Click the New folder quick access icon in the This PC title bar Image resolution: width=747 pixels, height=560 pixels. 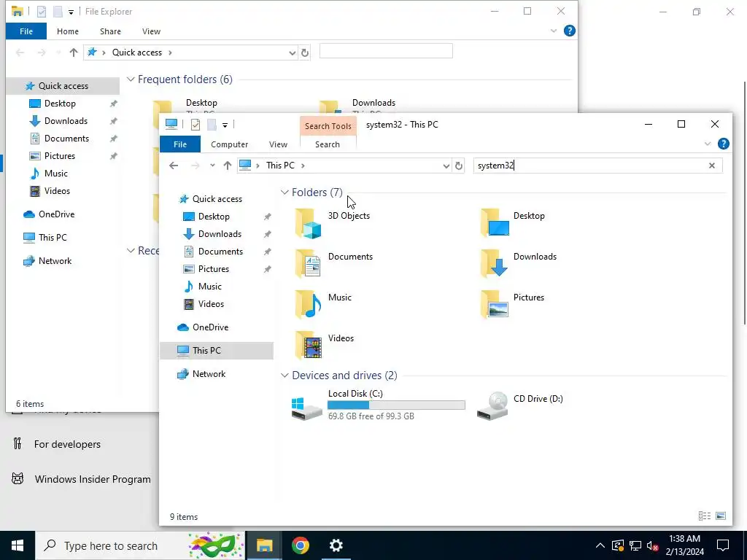(212, 125)
